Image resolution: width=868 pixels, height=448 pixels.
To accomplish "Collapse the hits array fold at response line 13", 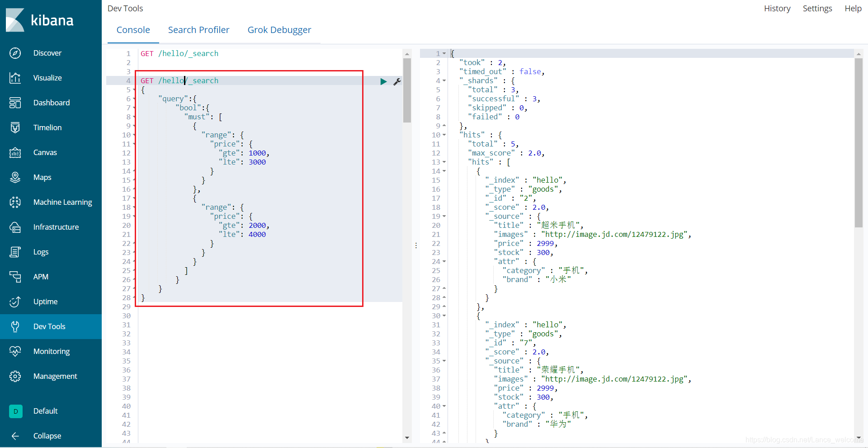I will 444,162.
